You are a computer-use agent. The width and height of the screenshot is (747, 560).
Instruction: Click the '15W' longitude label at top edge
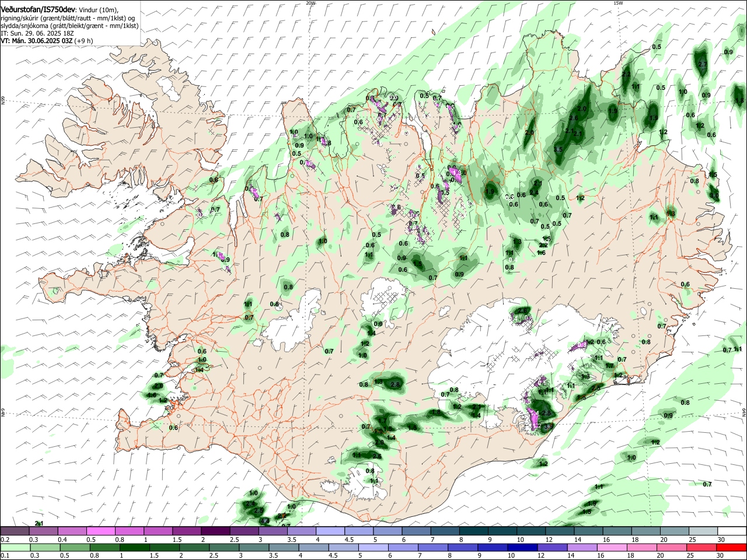(x=618, y=3)
